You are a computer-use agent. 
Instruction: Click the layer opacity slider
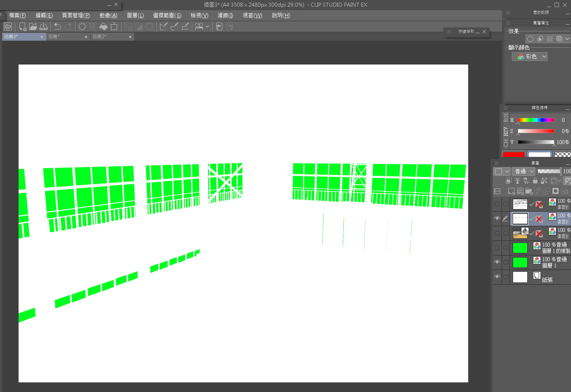point(549,171)
